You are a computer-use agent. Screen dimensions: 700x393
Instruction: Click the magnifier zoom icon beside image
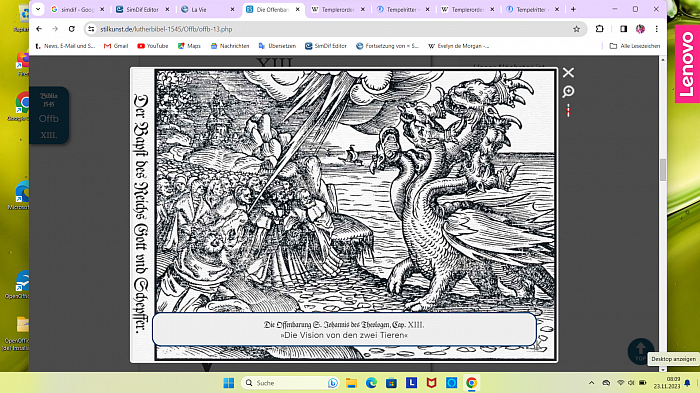tap(568, 92)
